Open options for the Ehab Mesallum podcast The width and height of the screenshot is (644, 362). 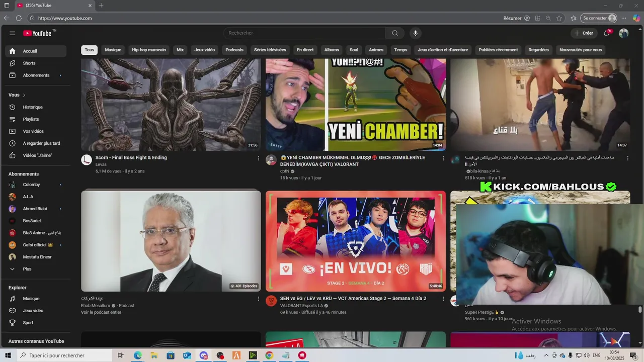click(259, 299)
